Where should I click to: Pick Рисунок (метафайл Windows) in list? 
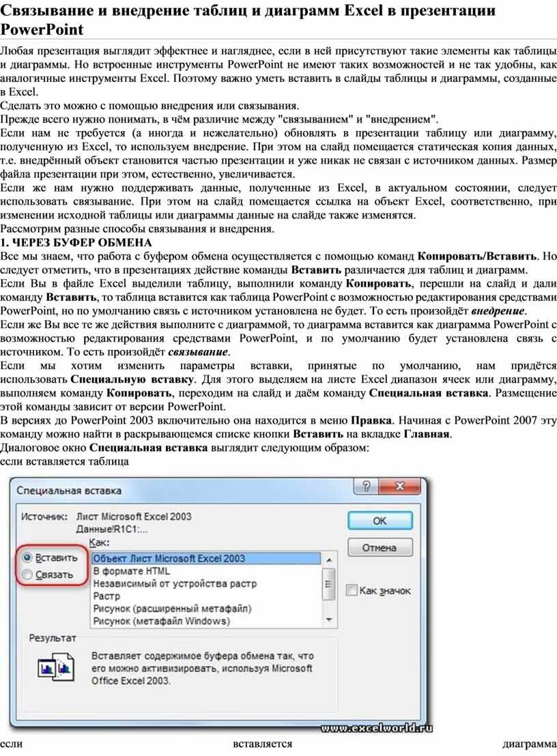[x=206, y=621]
